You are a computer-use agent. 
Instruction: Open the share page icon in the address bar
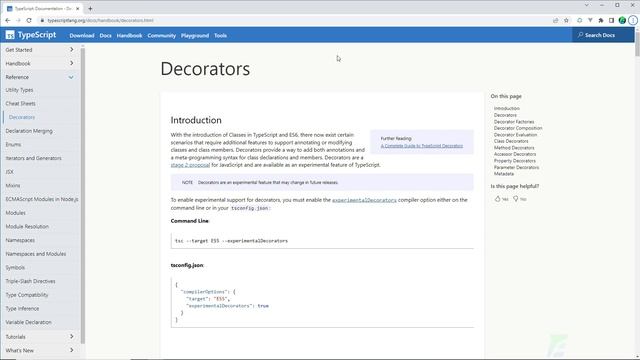coord(556,20)
